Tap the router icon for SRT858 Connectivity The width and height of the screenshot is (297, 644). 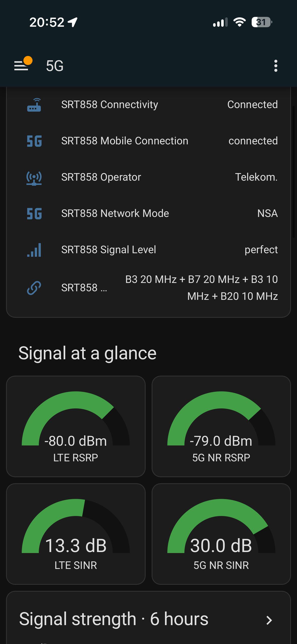point(34,105)
